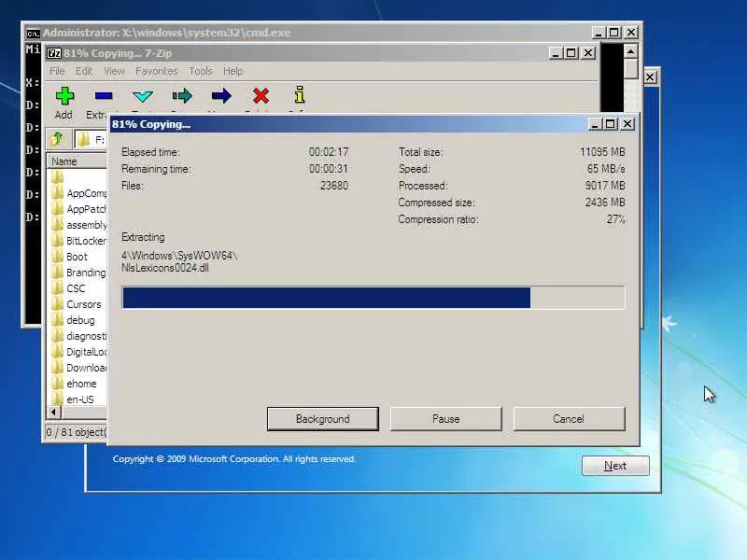
Task: Click the remaining time 00:00:31 value
Action: coord(329,169)
